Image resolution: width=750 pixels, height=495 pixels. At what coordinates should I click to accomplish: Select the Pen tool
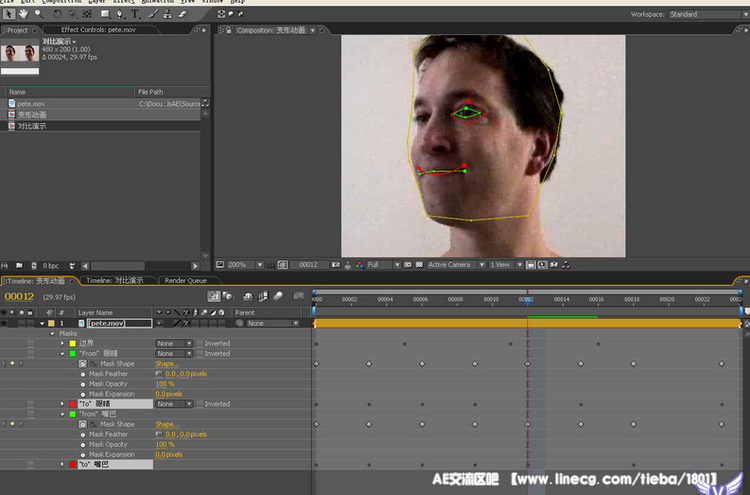pos(120,14)
